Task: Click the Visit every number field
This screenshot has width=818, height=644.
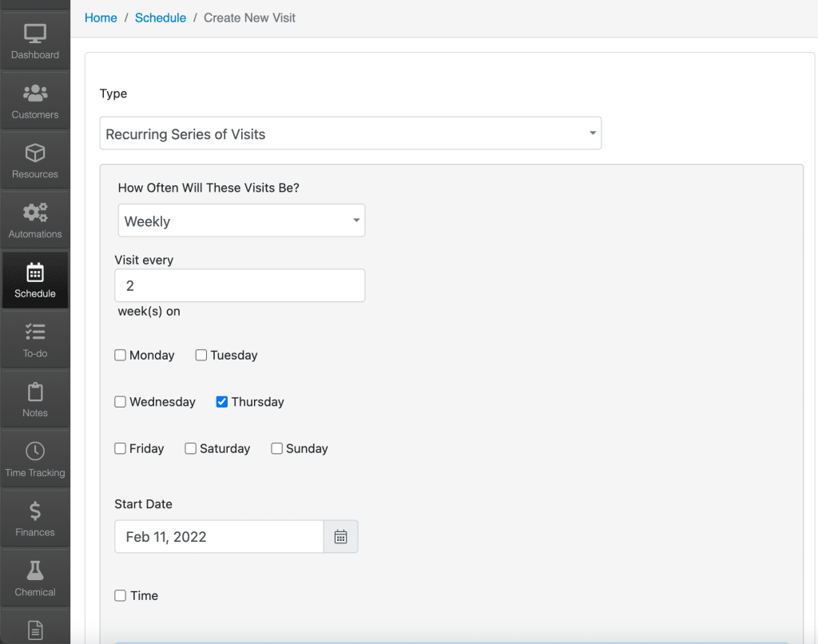Action: pos(240,285)
